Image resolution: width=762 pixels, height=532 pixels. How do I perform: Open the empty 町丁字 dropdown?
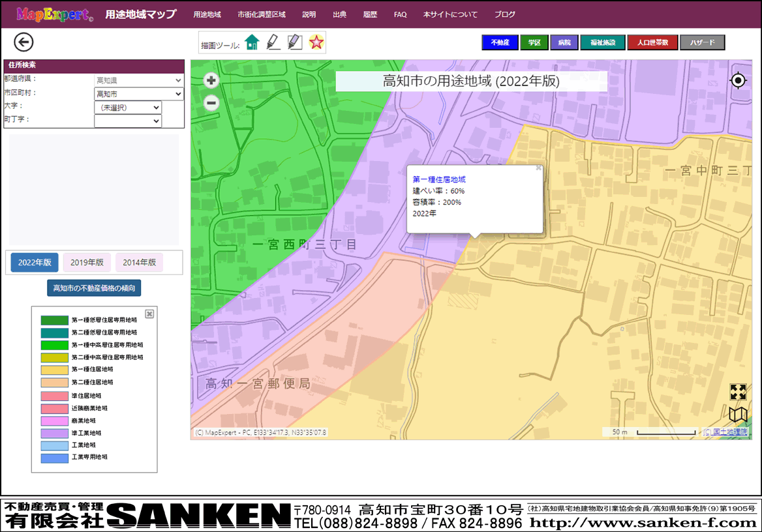pos(128,121)
